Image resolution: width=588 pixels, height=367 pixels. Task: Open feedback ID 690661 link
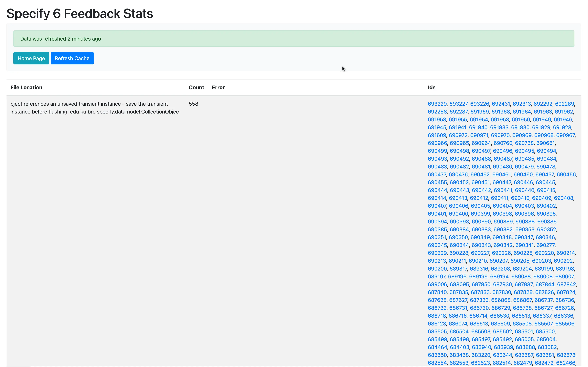(545, 143)
